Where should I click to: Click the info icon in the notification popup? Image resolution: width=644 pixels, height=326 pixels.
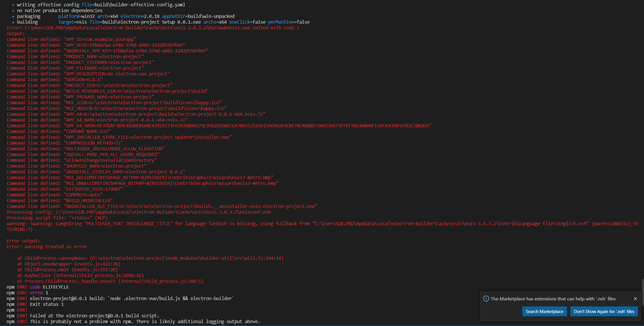click(x=486, y=299)
